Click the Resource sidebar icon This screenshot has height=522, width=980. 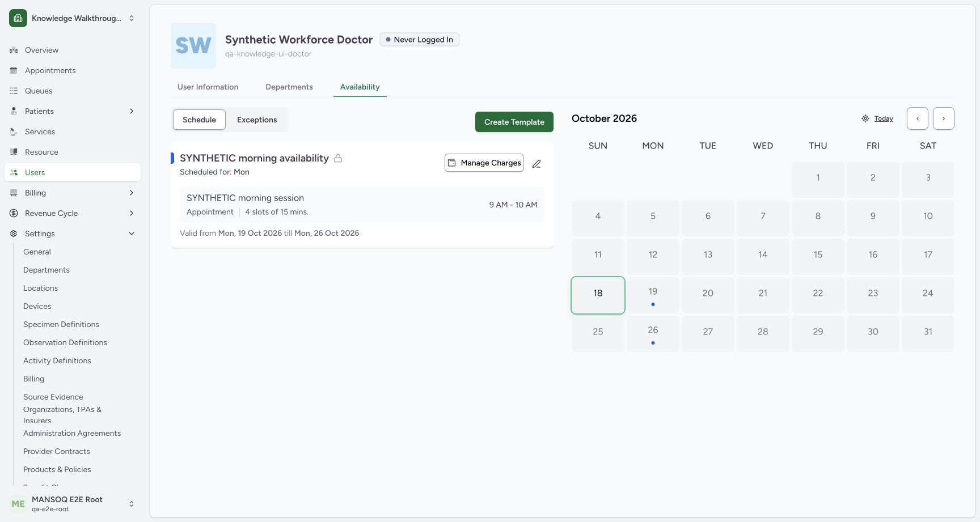coord(14,152)
